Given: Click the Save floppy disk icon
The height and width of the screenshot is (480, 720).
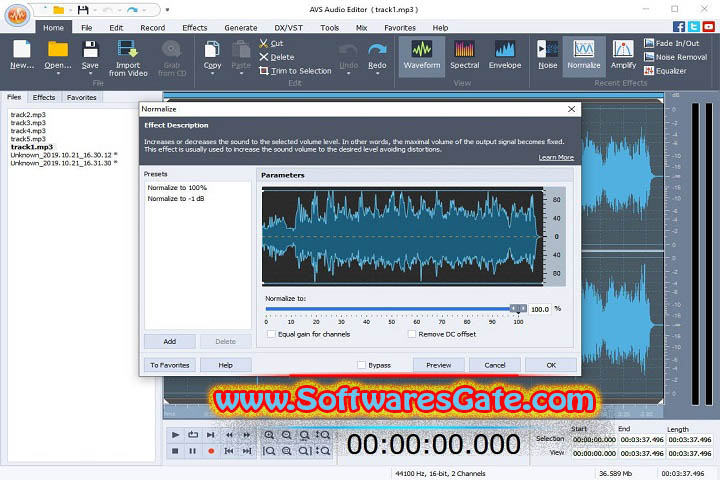Looking at the screenshot, I should pos(90,49).
